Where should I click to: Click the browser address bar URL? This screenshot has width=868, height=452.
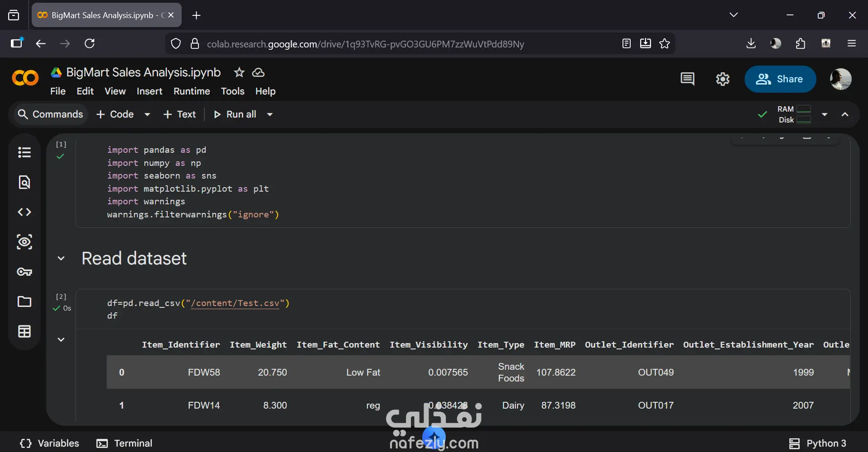pyautogui.click(x=365, y=44)
